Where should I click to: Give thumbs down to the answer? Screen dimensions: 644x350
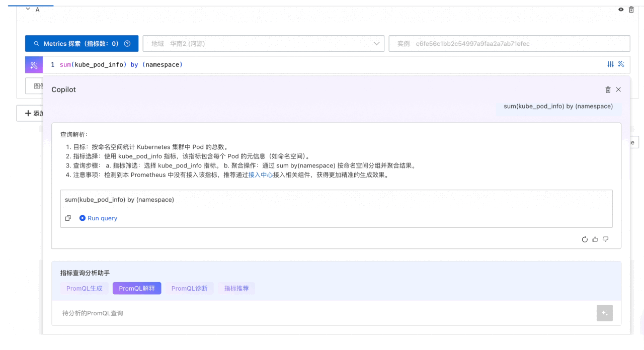[606, 239]
